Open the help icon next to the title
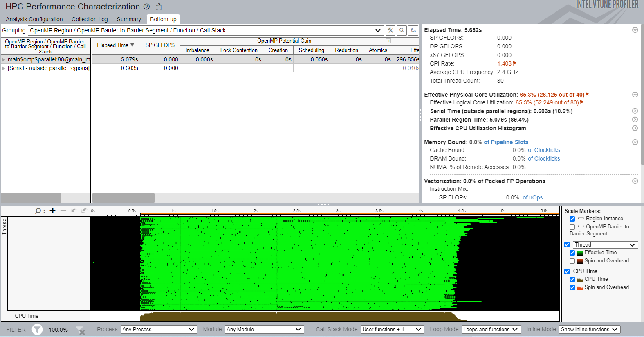Viewport: 644px width, 337px height. click(x=147, y=7)
